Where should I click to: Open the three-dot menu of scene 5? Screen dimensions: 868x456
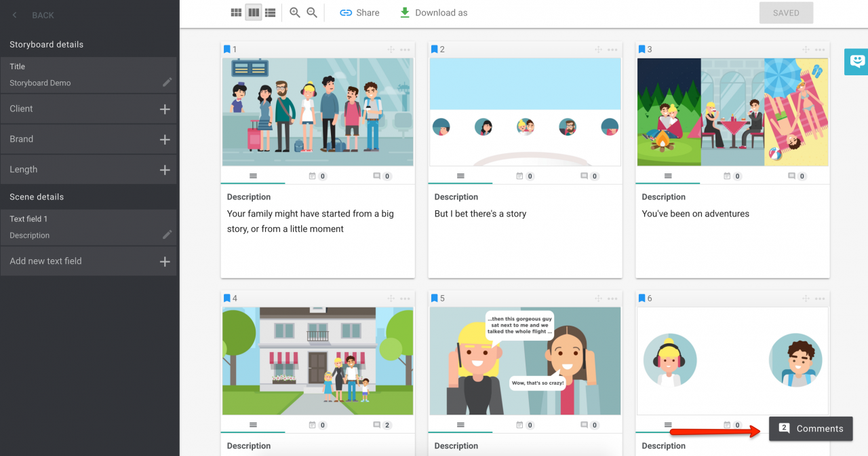(612, 299)
